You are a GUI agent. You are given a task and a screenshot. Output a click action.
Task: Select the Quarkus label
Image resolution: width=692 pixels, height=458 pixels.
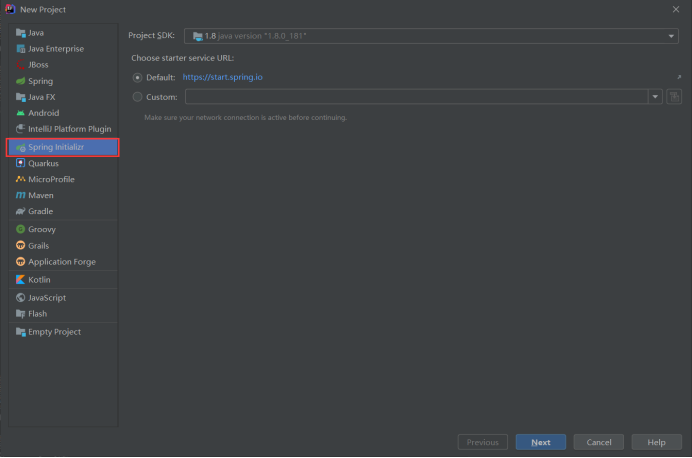click(x=43, y=164)
